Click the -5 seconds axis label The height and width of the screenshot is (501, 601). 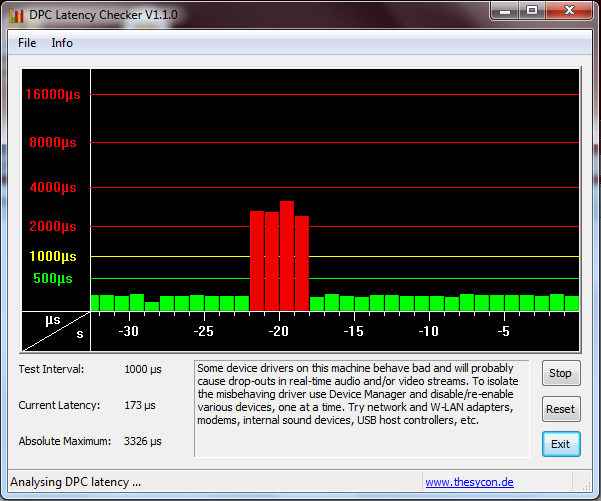tap(504, 331)
